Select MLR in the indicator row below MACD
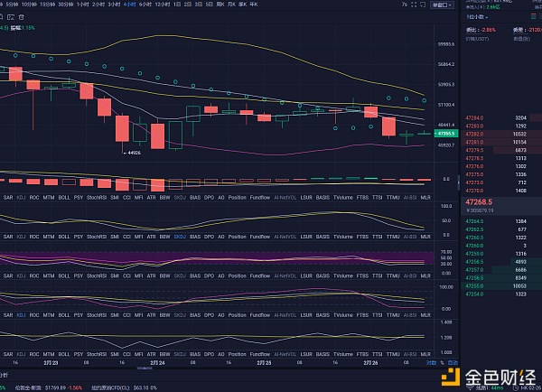This screenshot has height=392, width=542. (425, 198)
